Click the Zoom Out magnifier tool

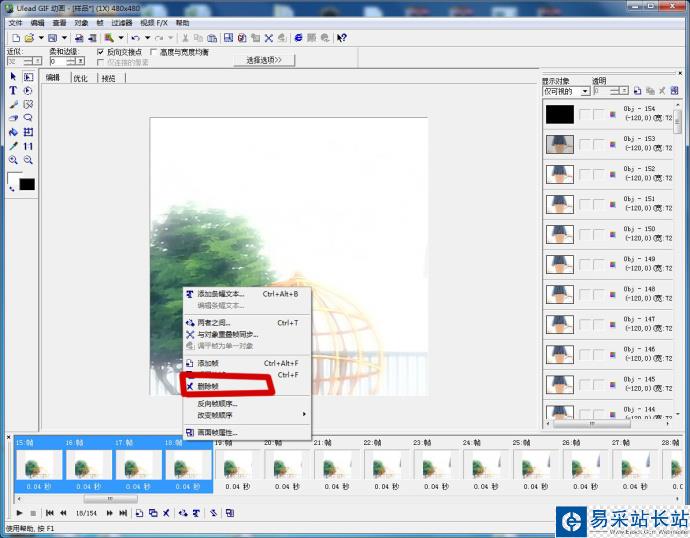pyautogui.click(x=28, y=160)
